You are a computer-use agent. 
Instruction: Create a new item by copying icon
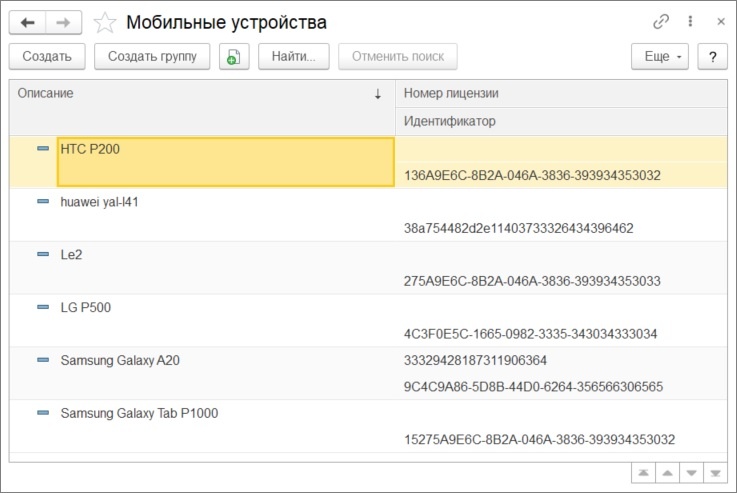point(234,56)
